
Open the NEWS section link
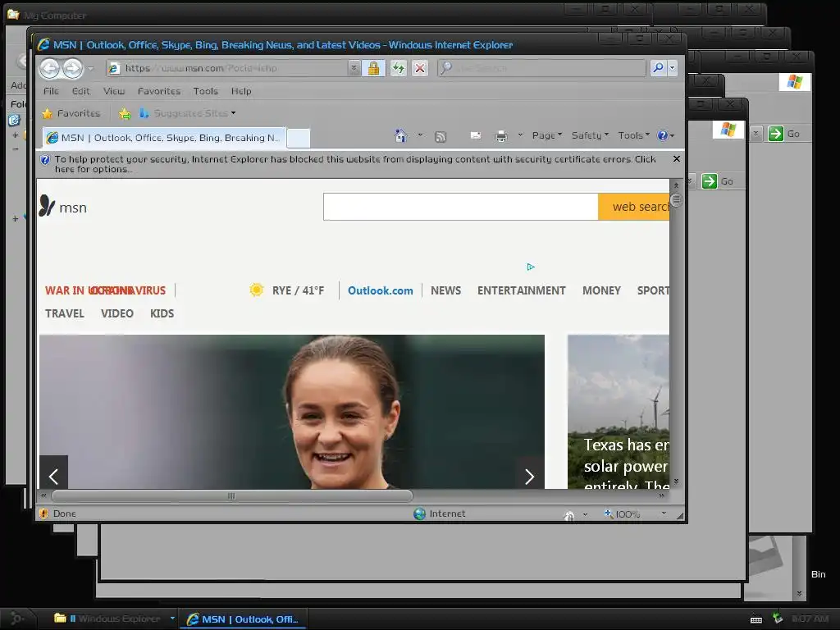point(445,290)
